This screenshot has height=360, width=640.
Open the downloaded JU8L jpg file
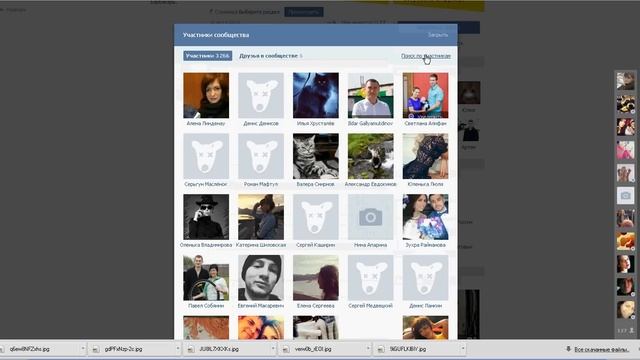click(x=219, y=349)
